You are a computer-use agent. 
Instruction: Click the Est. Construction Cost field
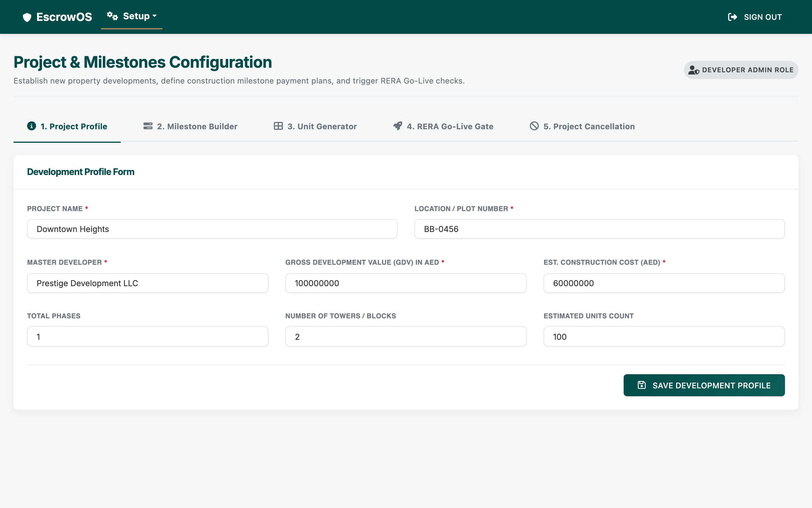pyautogui.click(x=664, y=283)
